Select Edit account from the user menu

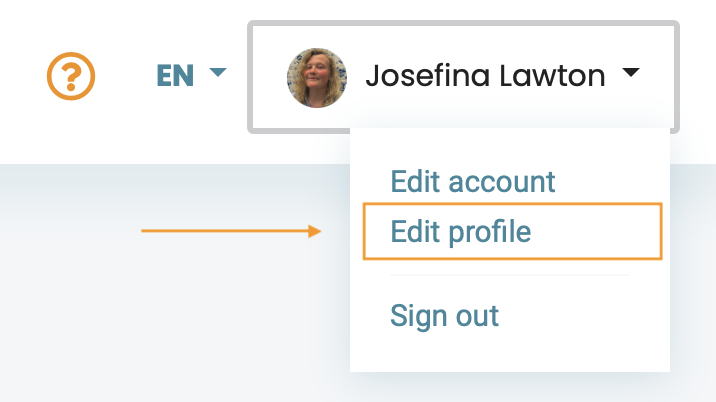[x=473, y=181]
